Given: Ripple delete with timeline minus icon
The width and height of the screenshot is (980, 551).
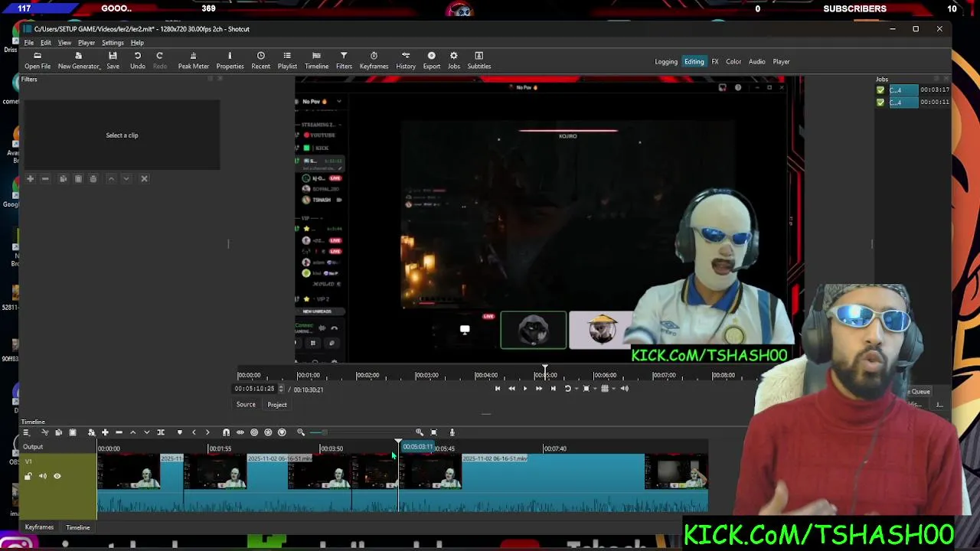Looking at the screenshot, I should pyautogui.click(x=119, y=432).
